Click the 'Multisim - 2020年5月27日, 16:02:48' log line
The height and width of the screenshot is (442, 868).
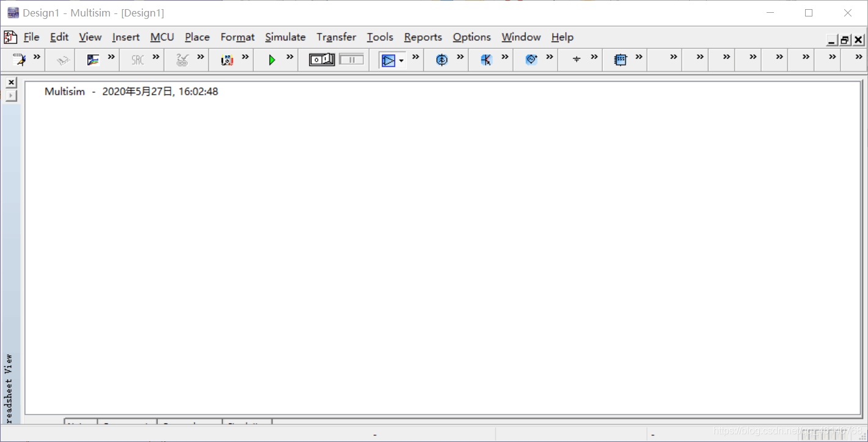tap(131, 92)
